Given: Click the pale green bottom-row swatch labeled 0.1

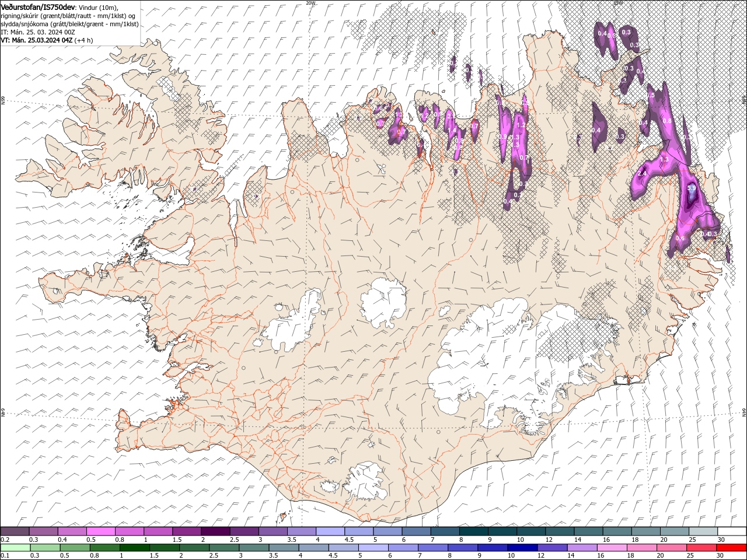Looking at the screenshot, I should 15,548.
